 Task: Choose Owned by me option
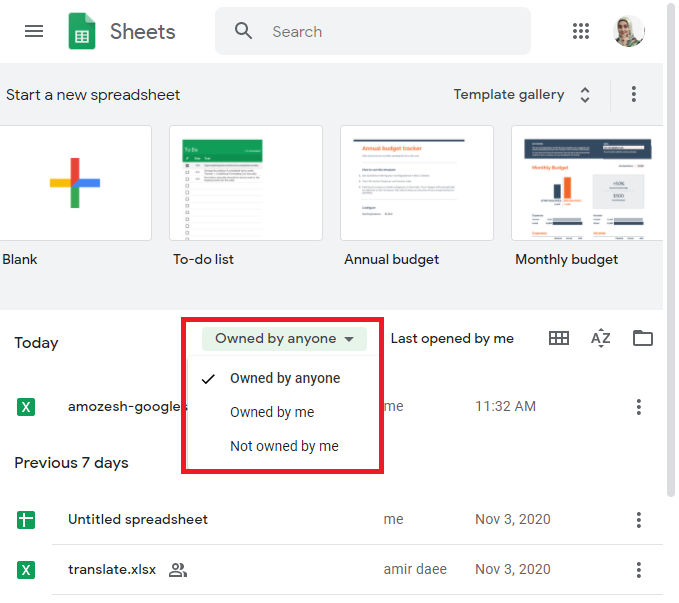click(x=283, y=412)
